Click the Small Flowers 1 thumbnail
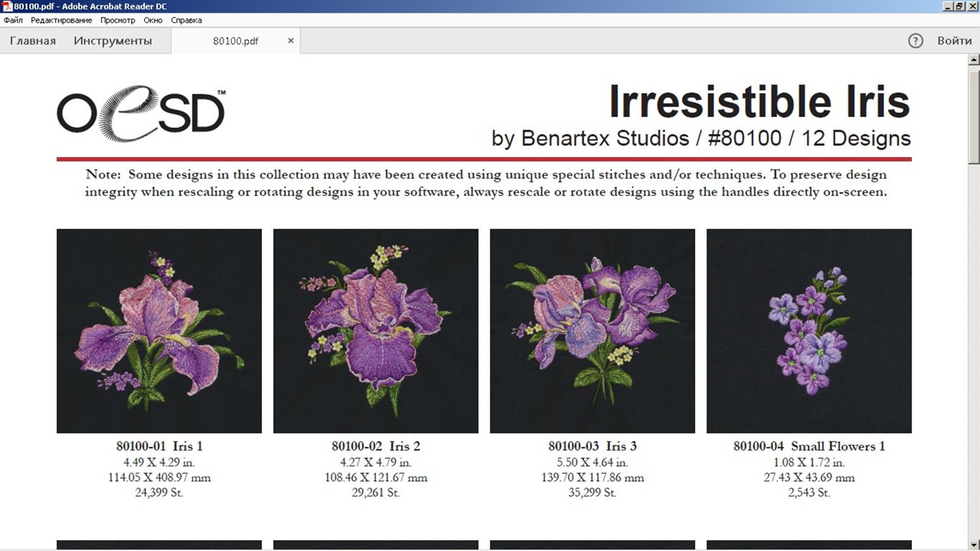Viewport: 980px width, 551px height. [x=809, y=331]
